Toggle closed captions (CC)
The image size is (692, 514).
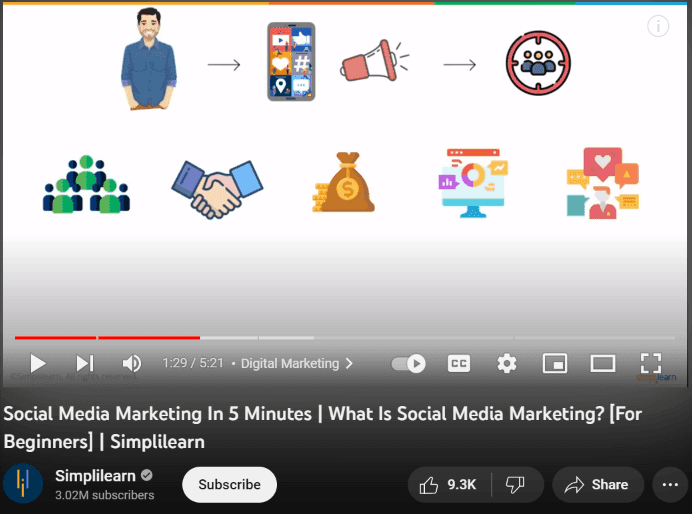[459, 363]
